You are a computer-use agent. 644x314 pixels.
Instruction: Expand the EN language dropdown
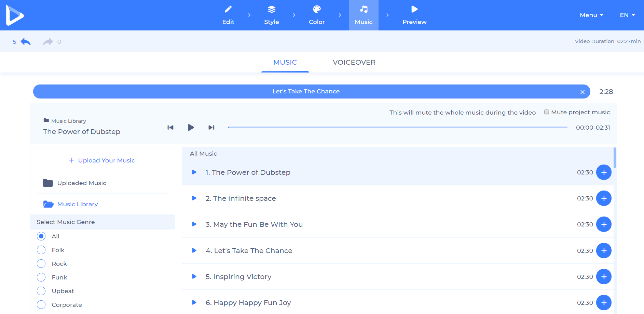627,15
